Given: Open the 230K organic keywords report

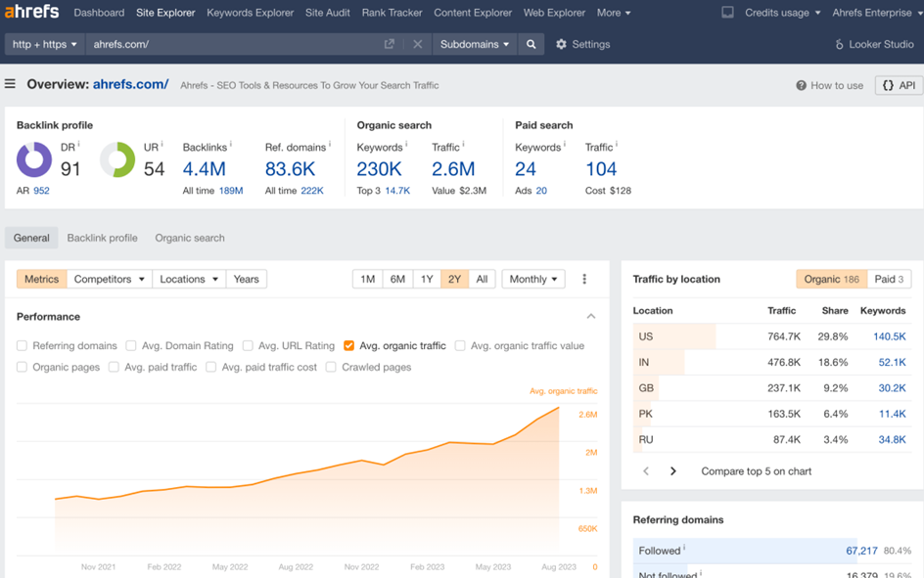Looking at the screenshot, I should [x=379, y=169].
